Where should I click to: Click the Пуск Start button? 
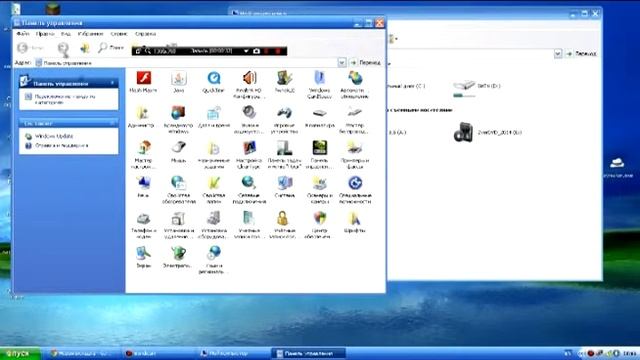(20, 353)
